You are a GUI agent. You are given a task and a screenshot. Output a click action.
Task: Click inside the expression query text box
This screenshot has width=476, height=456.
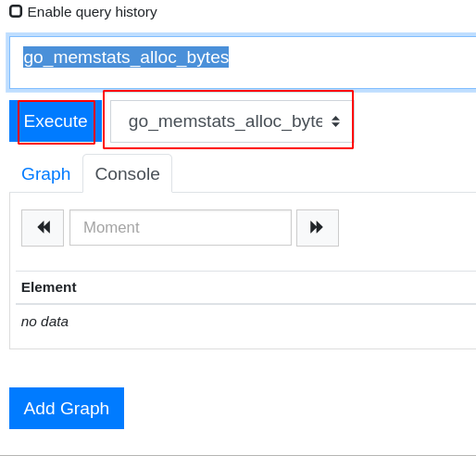click(x=243, y=62)
